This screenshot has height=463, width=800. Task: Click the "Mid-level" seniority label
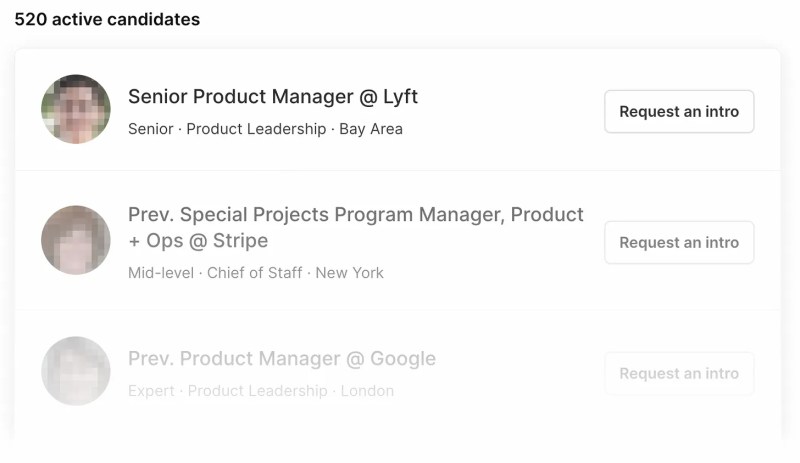[162, 272]
